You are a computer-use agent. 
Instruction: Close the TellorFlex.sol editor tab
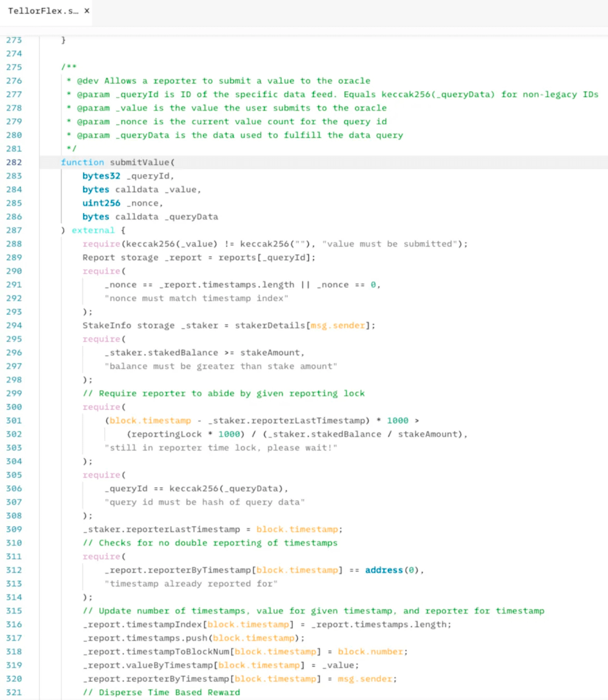86,10
